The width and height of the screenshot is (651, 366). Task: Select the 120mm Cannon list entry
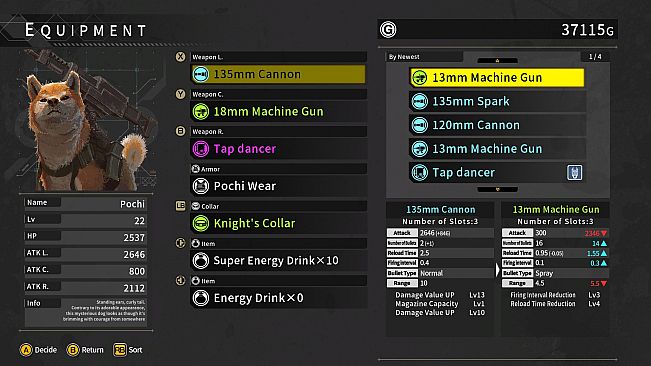(x=497, y=125)
